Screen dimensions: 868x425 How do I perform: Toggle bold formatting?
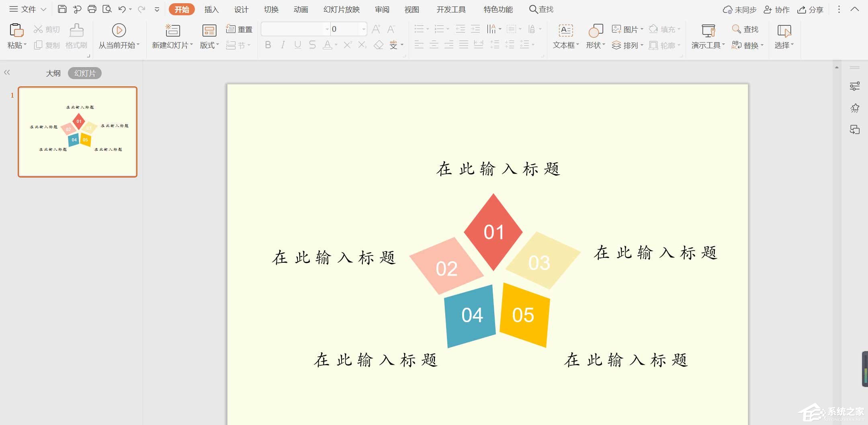tap(268, 45)
